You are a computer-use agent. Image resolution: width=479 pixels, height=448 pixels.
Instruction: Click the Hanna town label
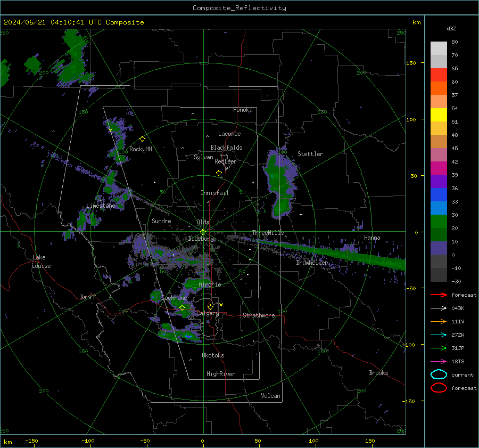372,238
